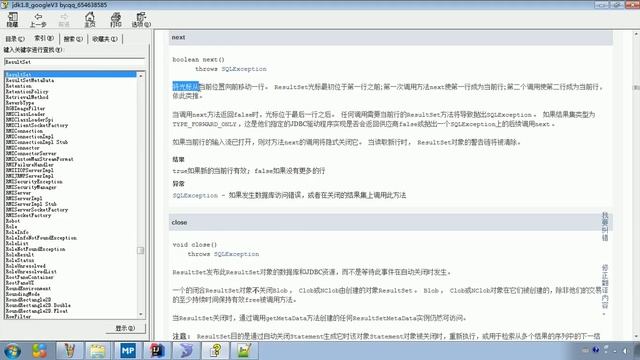640x360 pixels.
Task: Switch to the 收藏夹(I) favorites tab
Action: point(104,39)
